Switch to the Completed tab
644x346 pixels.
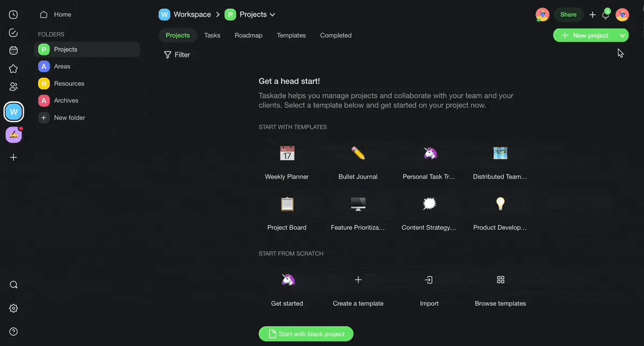pyautogui.click(x=336, y=35)
